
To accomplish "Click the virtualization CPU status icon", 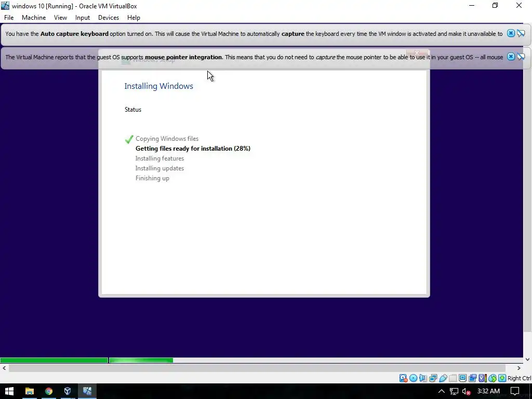I will click(x=483, y=378).
